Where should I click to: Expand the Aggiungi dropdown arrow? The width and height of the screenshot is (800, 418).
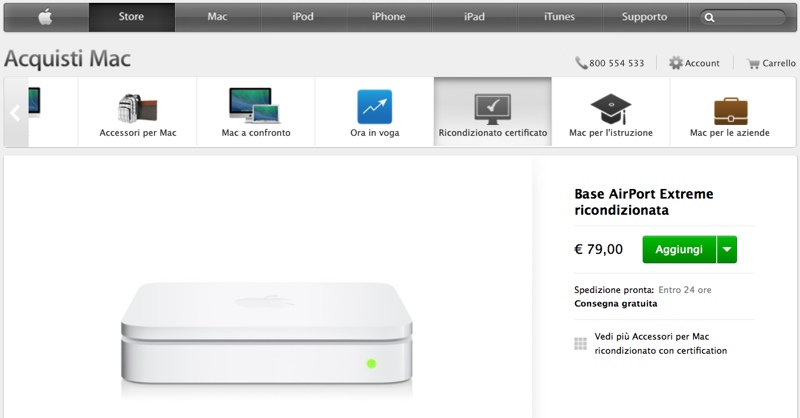tap(727, 249)
